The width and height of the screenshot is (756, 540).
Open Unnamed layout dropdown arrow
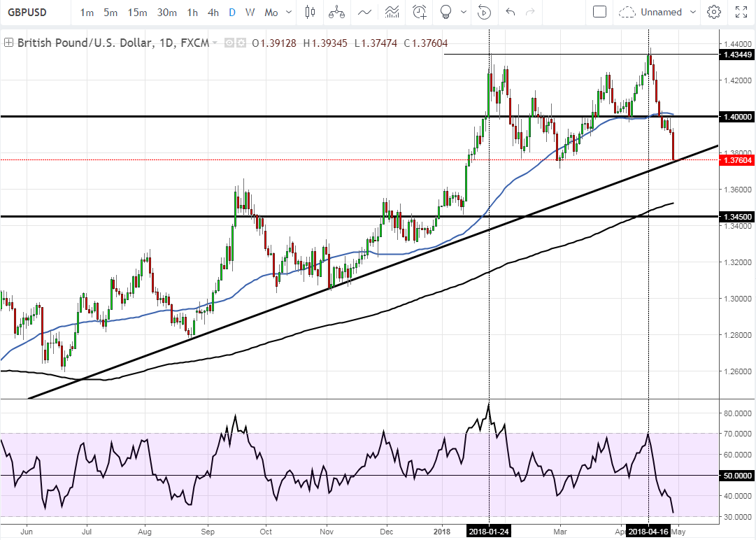coord(693,12)
